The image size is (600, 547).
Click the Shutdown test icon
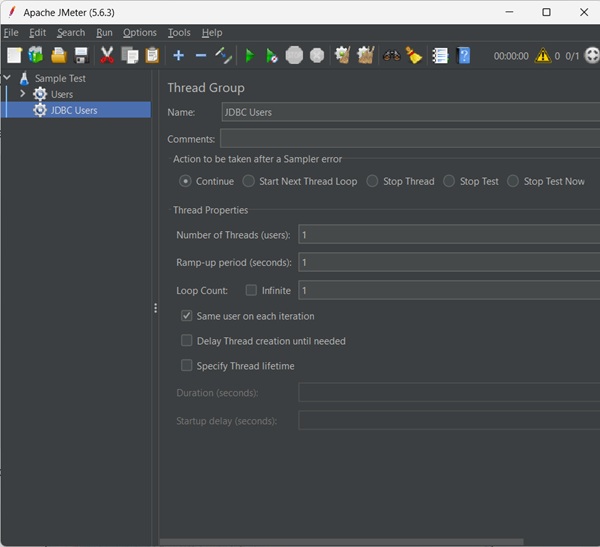point(316,56)
